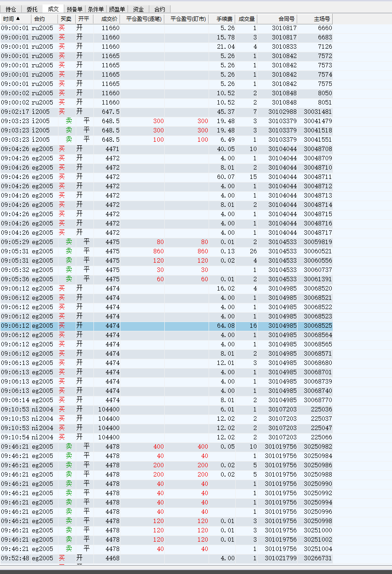The width and height of the screenshot is (392, 574).
Task: Select the 预备单 tab
Action: [74, 9]
